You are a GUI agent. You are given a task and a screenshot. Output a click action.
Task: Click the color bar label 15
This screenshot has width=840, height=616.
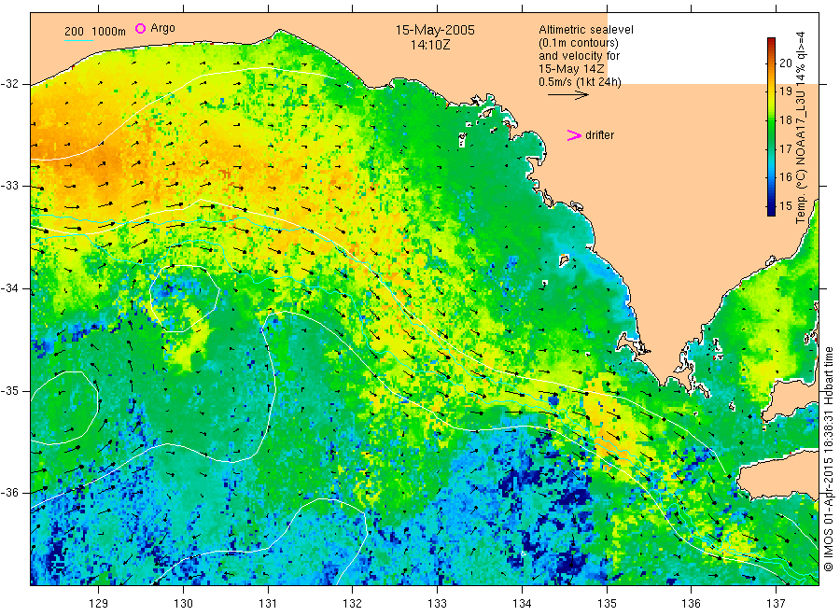coord(785,205)
